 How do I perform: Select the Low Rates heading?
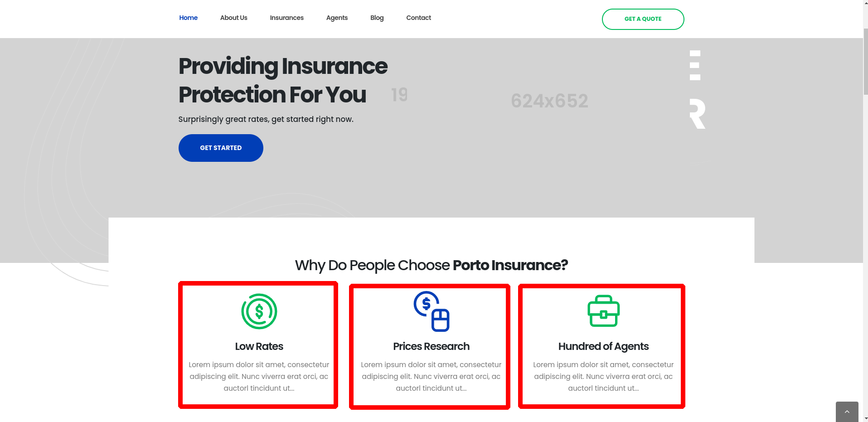tap(259, 346)
